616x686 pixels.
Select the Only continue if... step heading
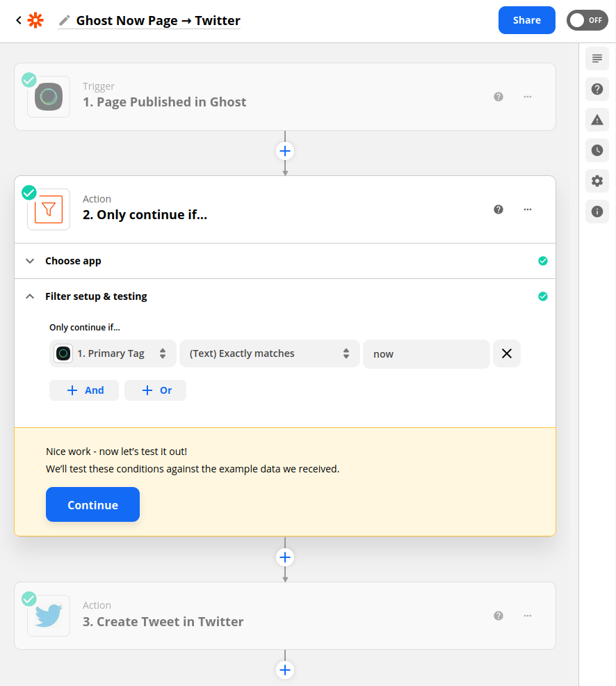pos(145,215)
